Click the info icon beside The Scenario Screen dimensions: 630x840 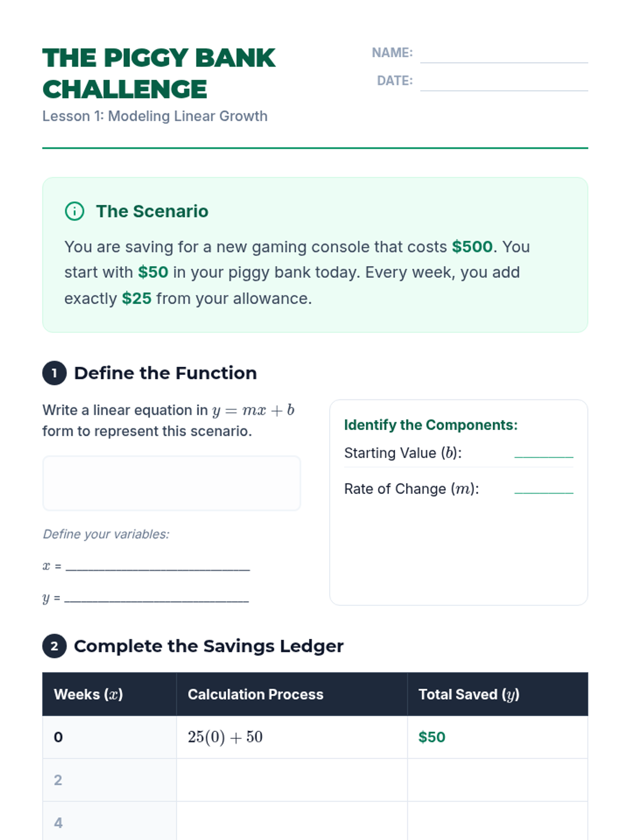pyautogui.click(x=75, y=211)
